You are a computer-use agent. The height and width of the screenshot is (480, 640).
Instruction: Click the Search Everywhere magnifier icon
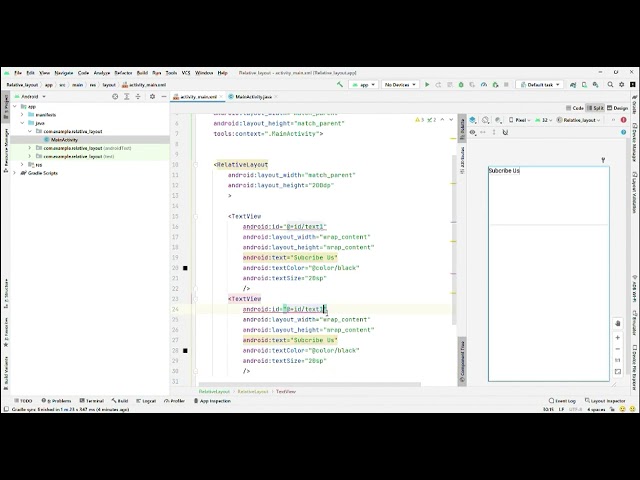[x=610, y=84]
